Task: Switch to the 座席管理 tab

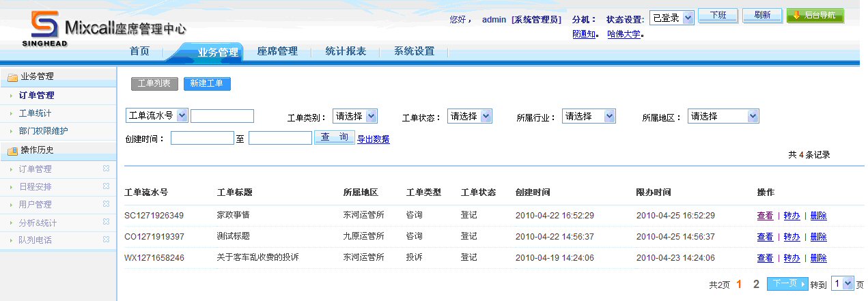Action: 277,51
